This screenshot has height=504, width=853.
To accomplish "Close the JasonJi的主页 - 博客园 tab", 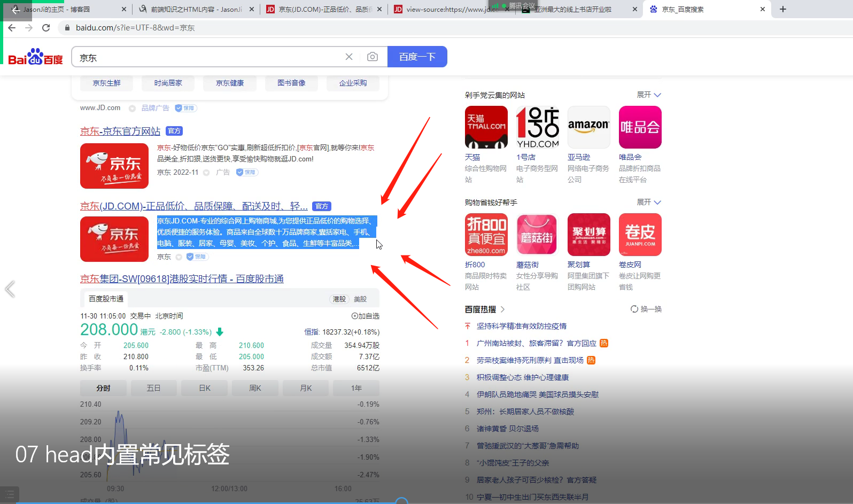I will point(124,9).
